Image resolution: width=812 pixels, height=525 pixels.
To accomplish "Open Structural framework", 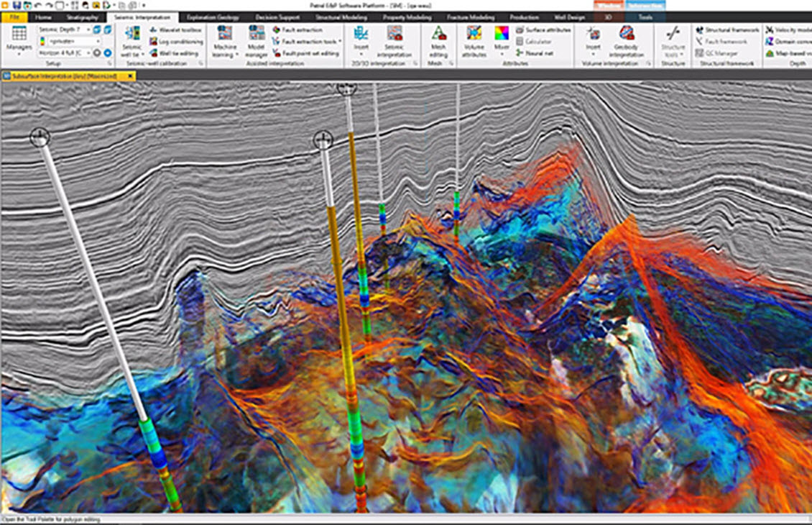I will 727,30.
